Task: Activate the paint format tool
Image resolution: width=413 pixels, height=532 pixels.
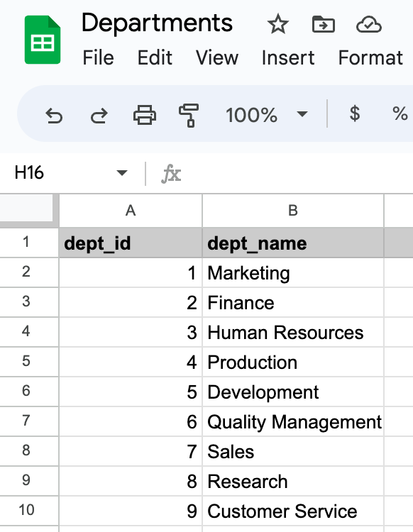Action: tap(189, 116)
